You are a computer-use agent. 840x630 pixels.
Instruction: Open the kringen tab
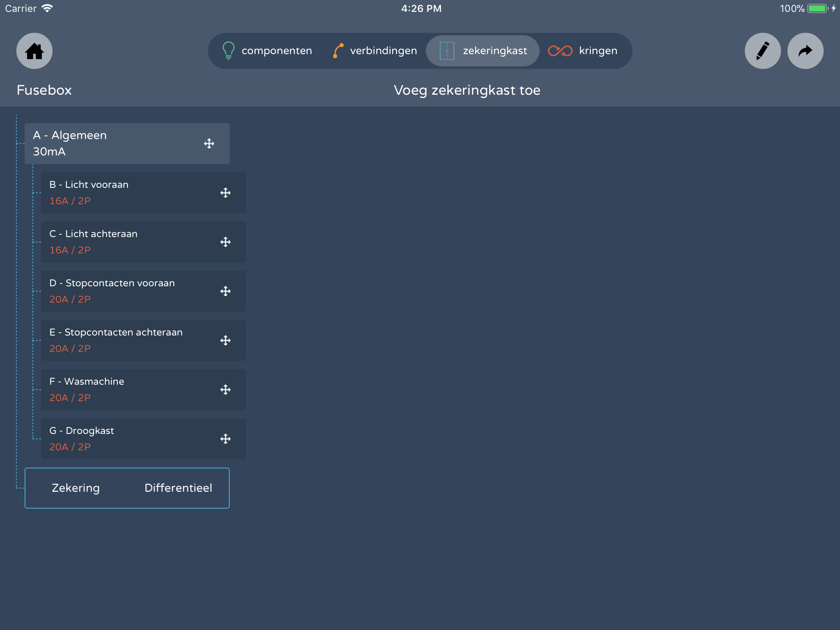pyautogui.click(x=583, y=51)
